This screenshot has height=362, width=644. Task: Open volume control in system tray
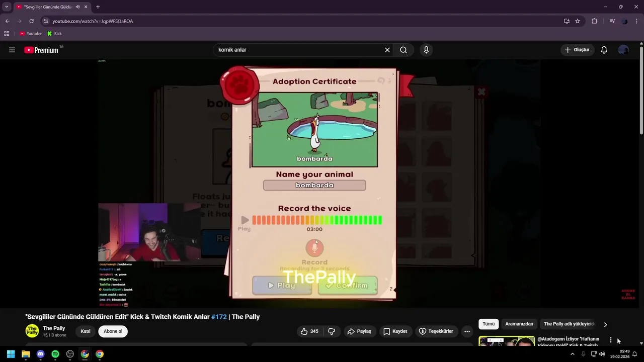point(602,354)
